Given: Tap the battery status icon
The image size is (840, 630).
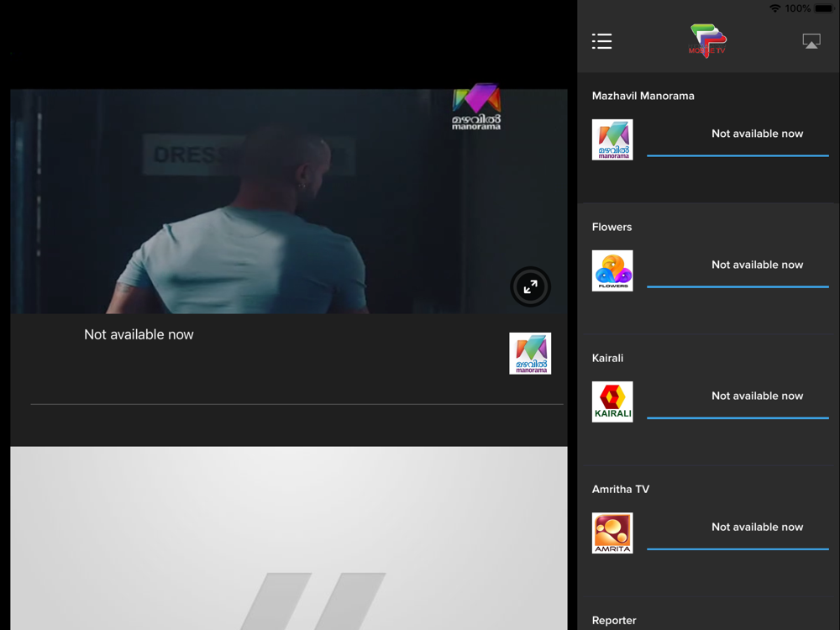Looking at the screenshot, I should (x=825, y=8).
